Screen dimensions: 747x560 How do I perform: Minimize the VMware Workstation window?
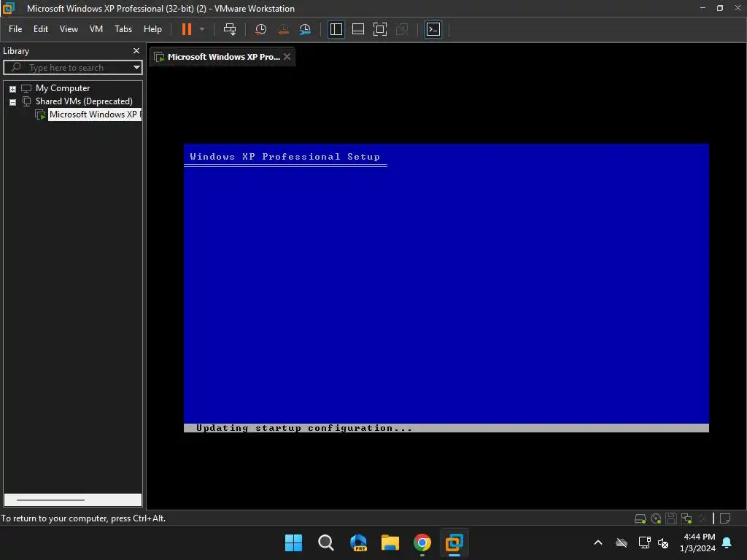pos(703,8)
